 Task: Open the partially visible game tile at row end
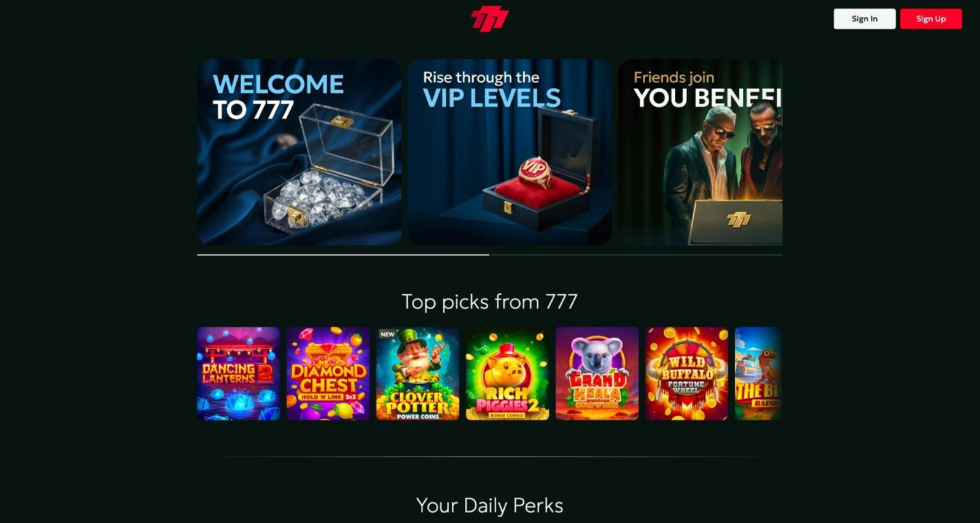click(758, 374)
